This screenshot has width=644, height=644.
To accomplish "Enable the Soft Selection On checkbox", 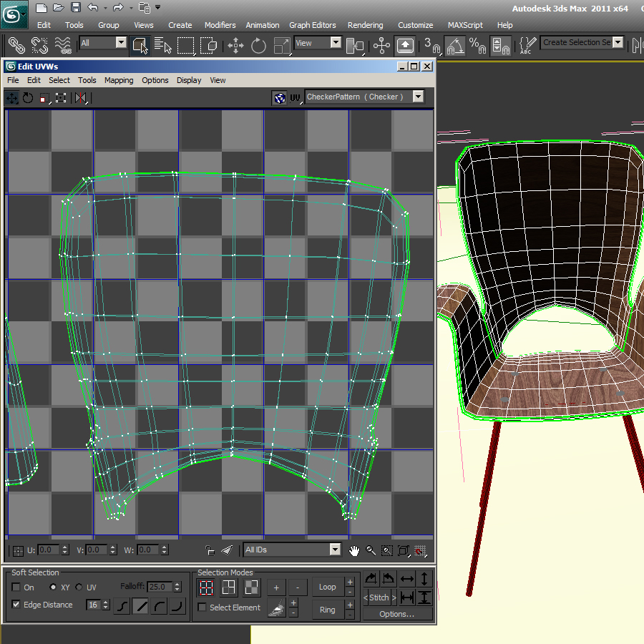I will tap(16, 587).
